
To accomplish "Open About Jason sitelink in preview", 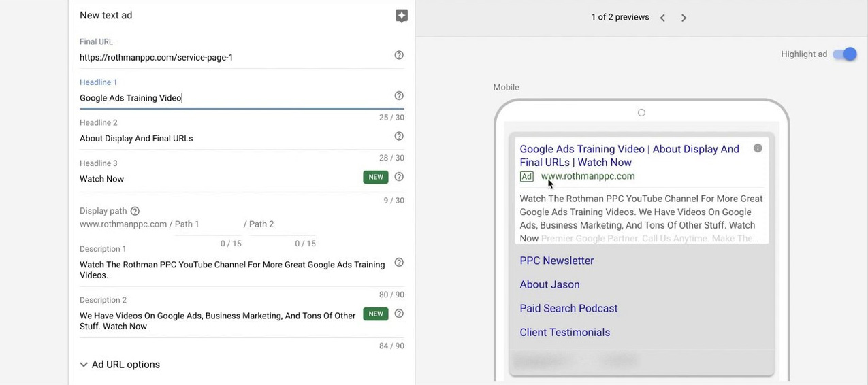I will (549, 284).
